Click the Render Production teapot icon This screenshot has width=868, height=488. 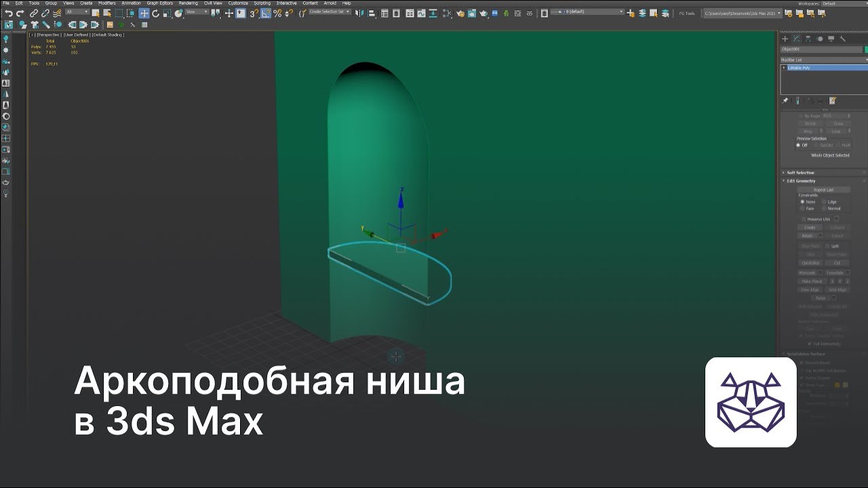pos(484,13)
